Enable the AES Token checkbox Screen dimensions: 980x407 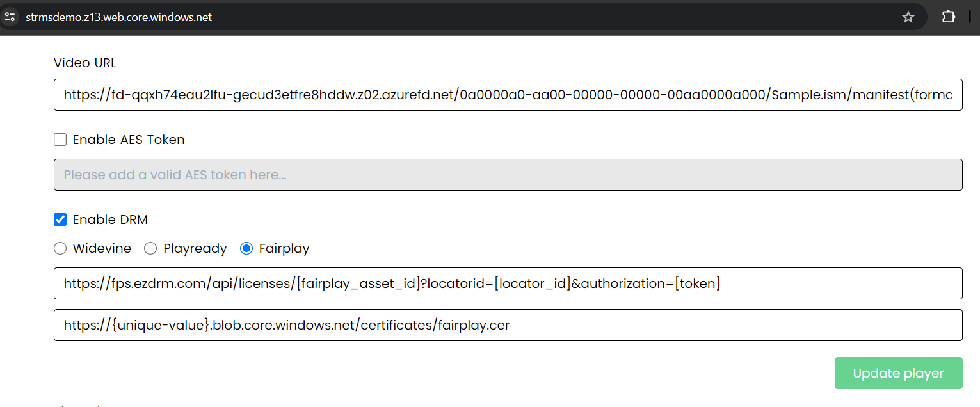pos(60,140)
